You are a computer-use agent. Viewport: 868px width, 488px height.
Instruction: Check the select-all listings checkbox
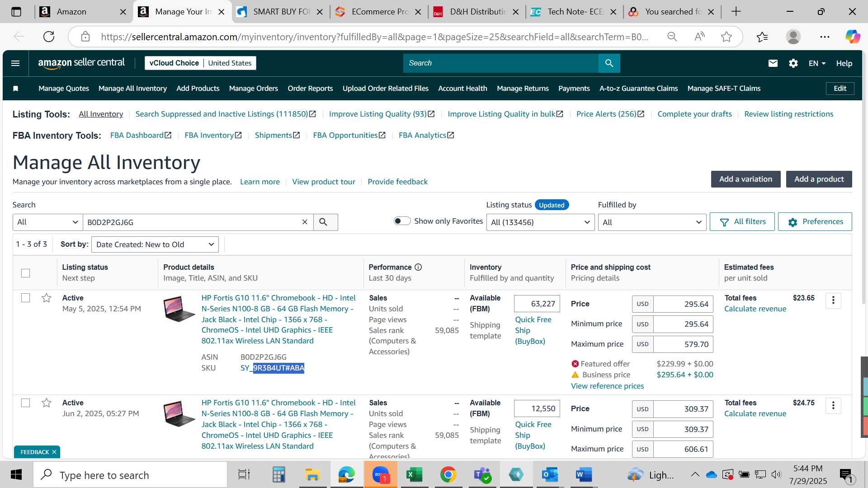[26, 273]
